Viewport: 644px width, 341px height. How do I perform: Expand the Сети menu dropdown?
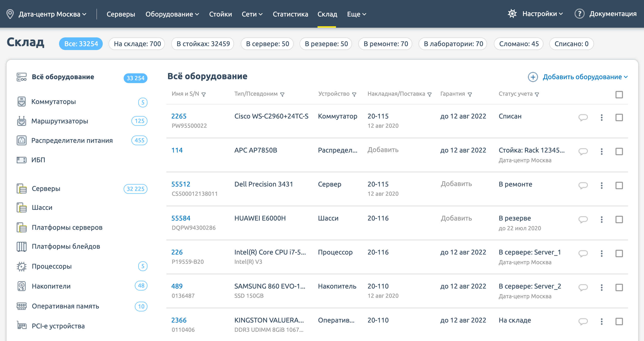coord(252,14)
